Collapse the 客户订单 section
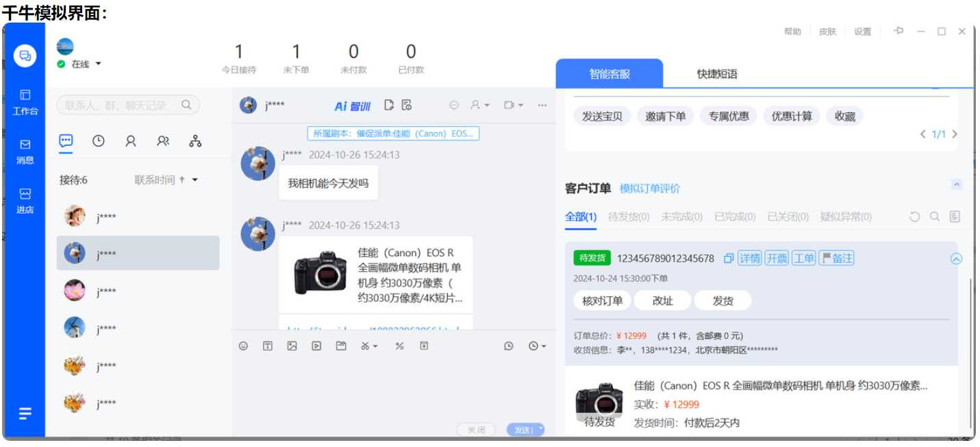The height and width of the screenshot is (447, 980). click(x=957, y=184)
